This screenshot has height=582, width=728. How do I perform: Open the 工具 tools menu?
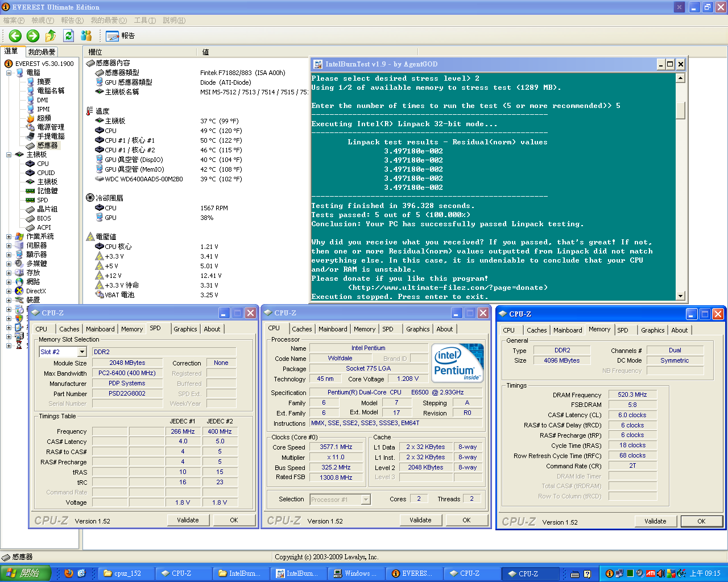(x=145, y=20)
